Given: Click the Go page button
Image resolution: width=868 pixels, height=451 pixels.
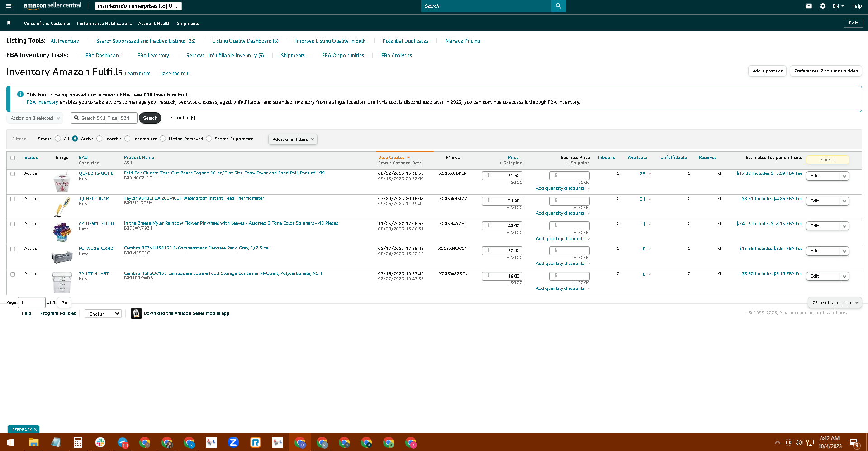Looking at the screenshot, I should tap(64, 303).
